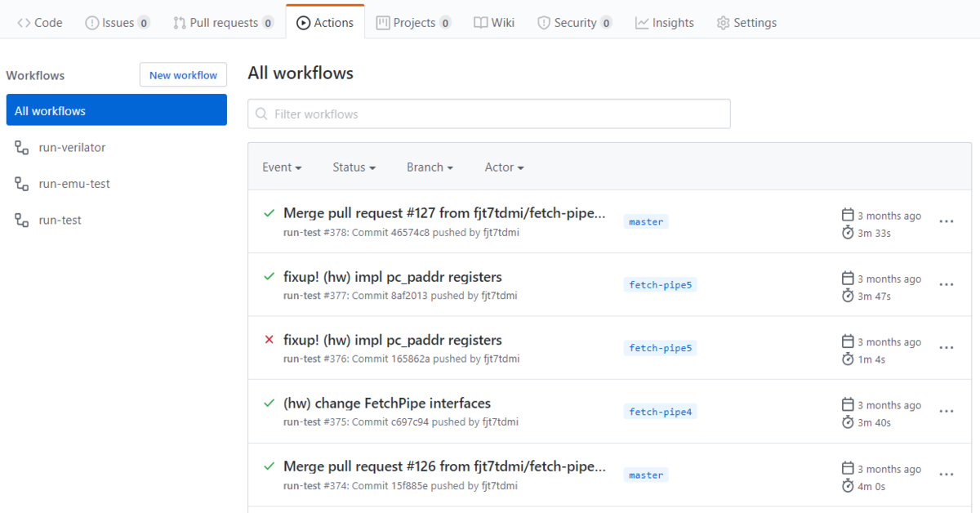Click the run-test workflow icon
Screen dimensions: 980x513
22,220
